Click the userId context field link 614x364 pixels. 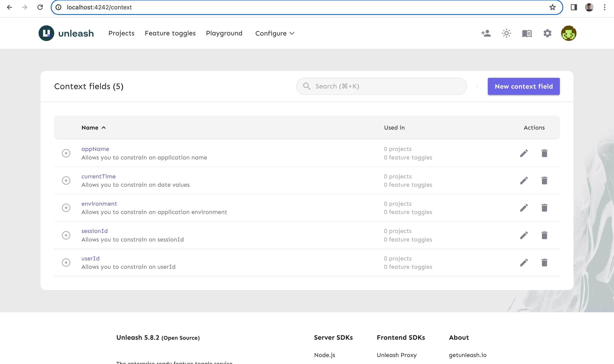(x=90, y=258)
